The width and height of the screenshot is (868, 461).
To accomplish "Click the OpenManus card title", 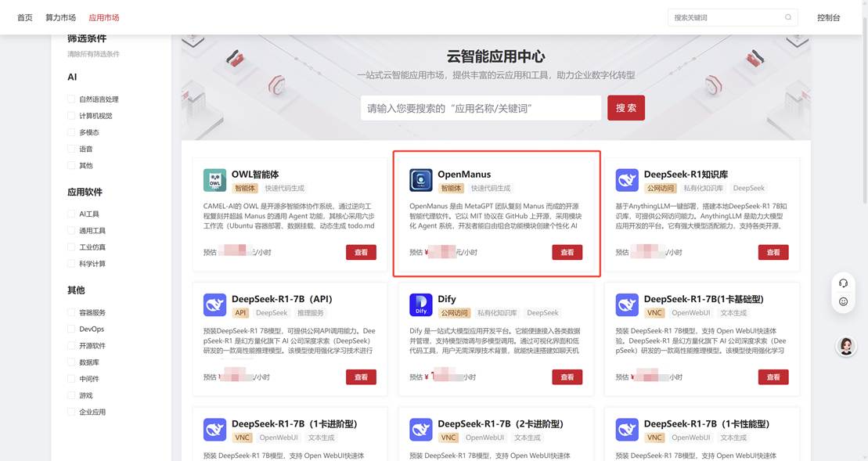I will pyautogui.click(x=464, y=175).
